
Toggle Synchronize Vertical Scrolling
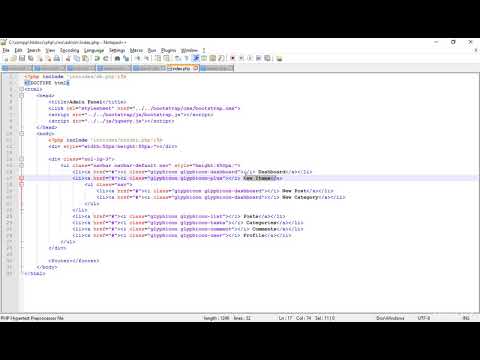click(x=158, y=58)
